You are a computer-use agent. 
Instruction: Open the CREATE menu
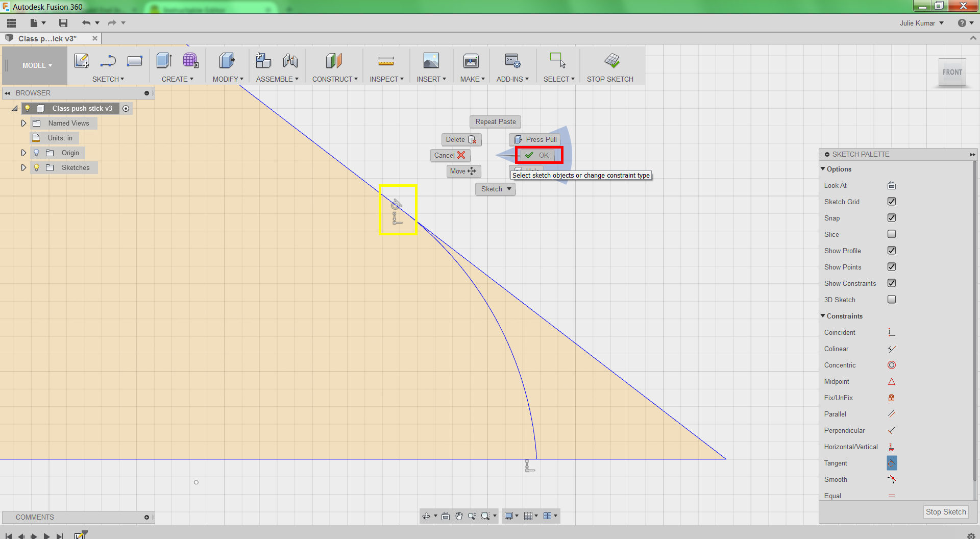click(x=178, y=79)
